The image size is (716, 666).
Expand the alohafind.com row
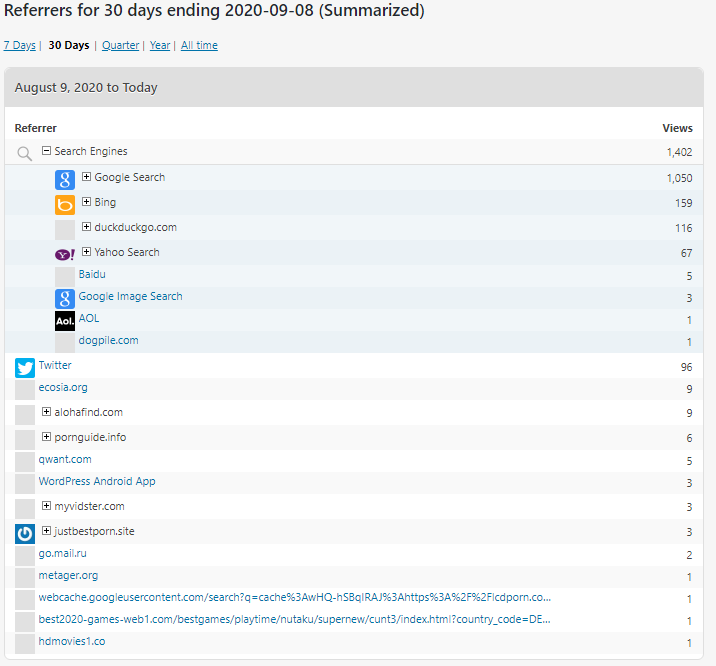[46, 412]
